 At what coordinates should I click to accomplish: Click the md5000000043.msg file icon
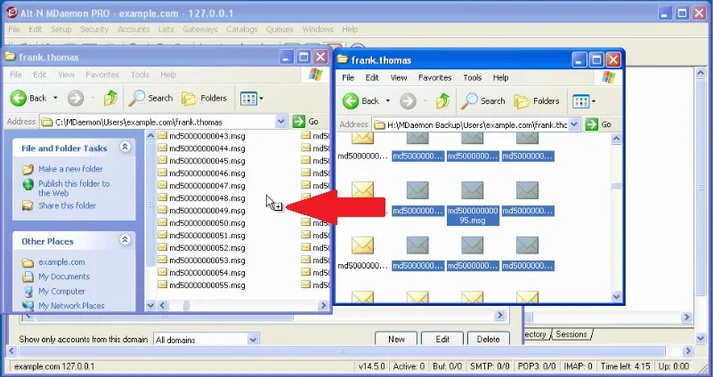(162, 136)
